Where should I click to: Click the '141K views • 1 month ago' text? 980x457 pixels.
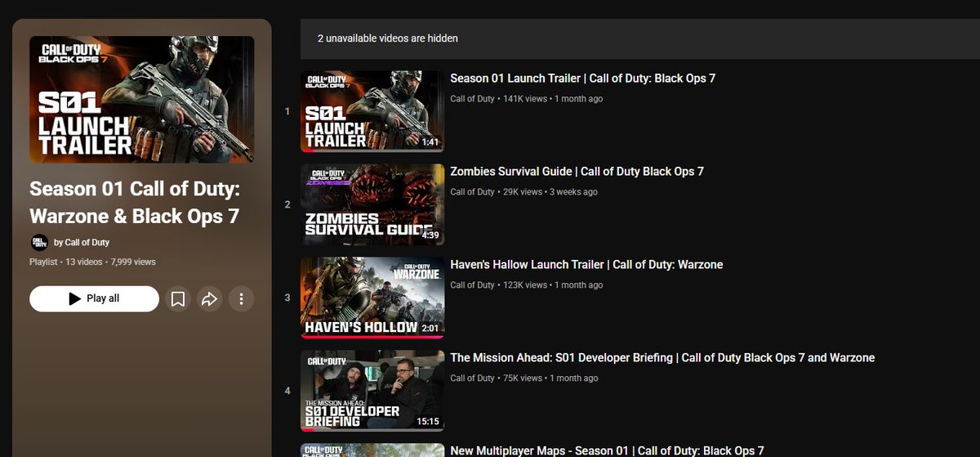point(553,99)
